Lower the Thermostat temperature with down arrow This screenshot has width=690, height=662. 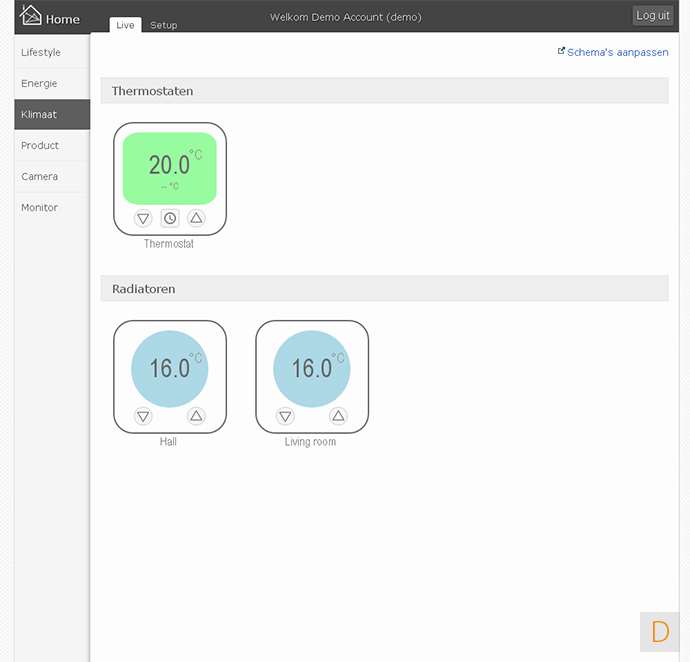click(143, 218)
